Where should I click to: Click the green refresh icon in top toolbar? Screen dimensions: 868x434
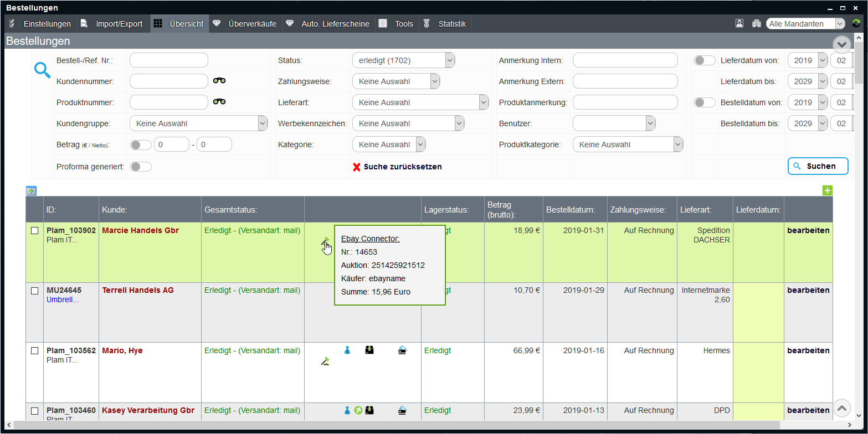[x=856, y=23]
